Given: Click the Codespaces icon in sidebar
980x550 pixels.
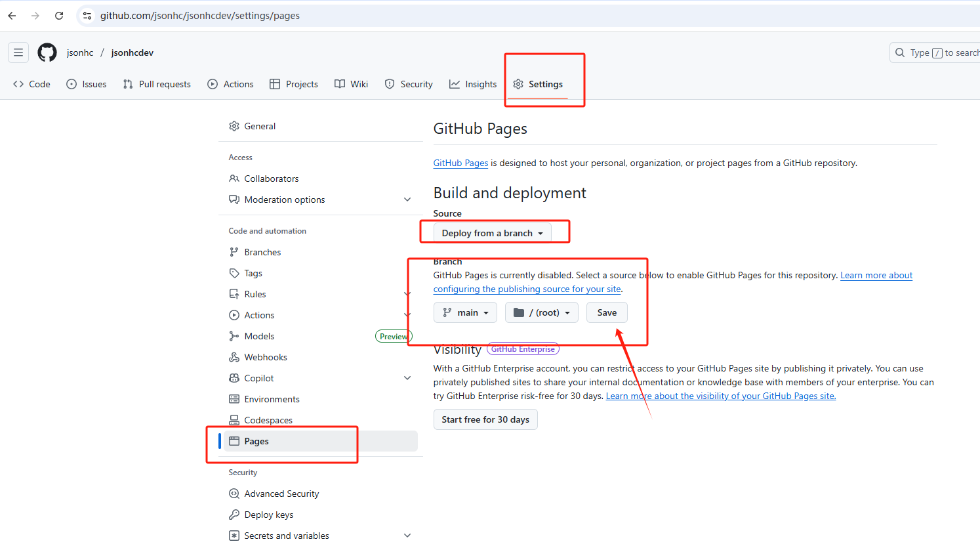Looking at the screenshot, I should [x=234, y=420].
